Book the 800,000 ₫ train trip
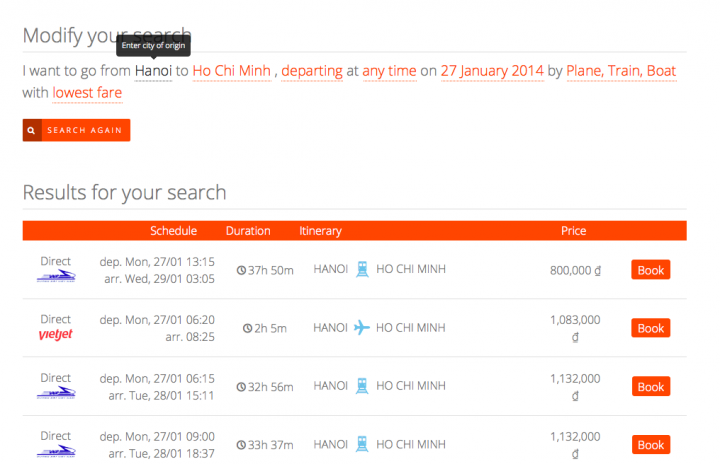 point(651,270)
